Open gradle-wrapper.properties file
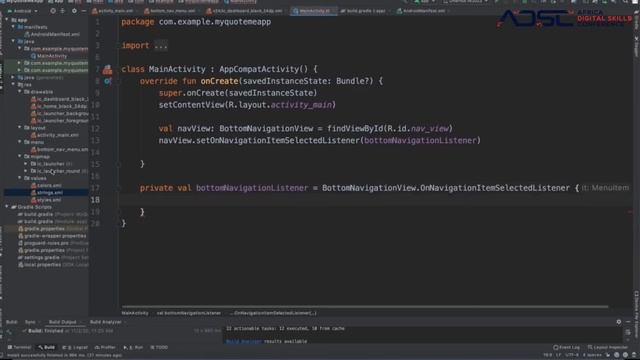The height and width of the screenshot is (360, 640). [x=52, y=236]
